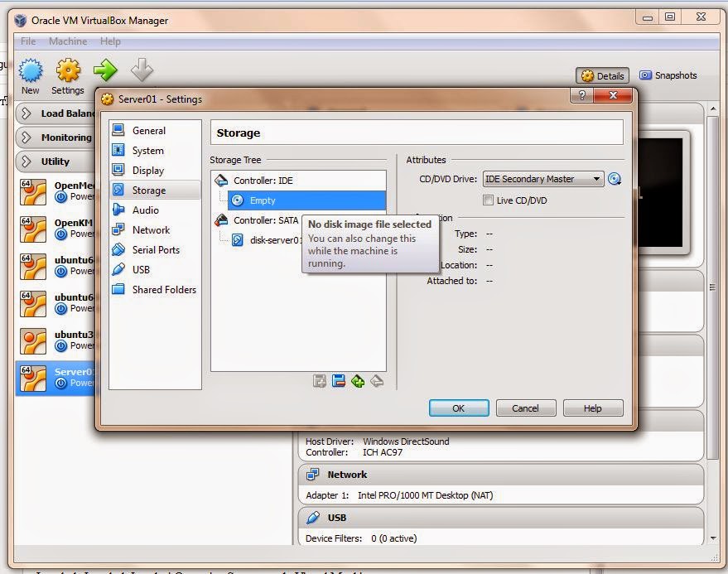Image resolution: width=728 pixels, height=574 pixels.
Task: Select the Controller: SATA tree node
Action: (258, 220)
